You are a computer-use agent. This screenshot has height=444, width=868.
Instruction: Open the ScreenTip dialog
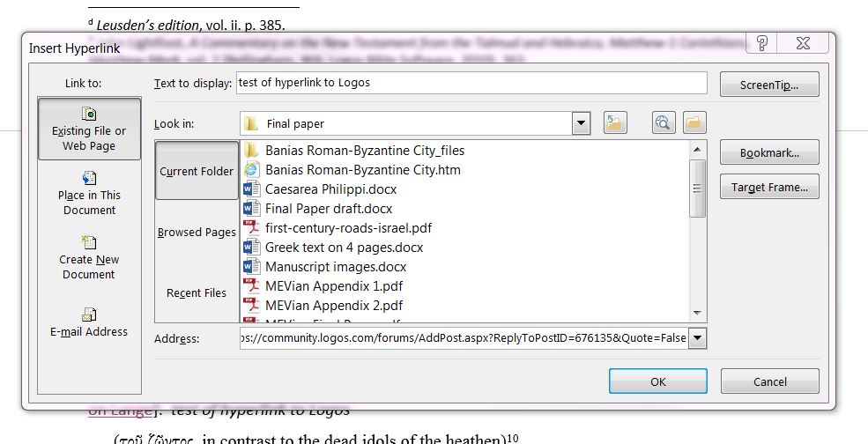[769, 85]
